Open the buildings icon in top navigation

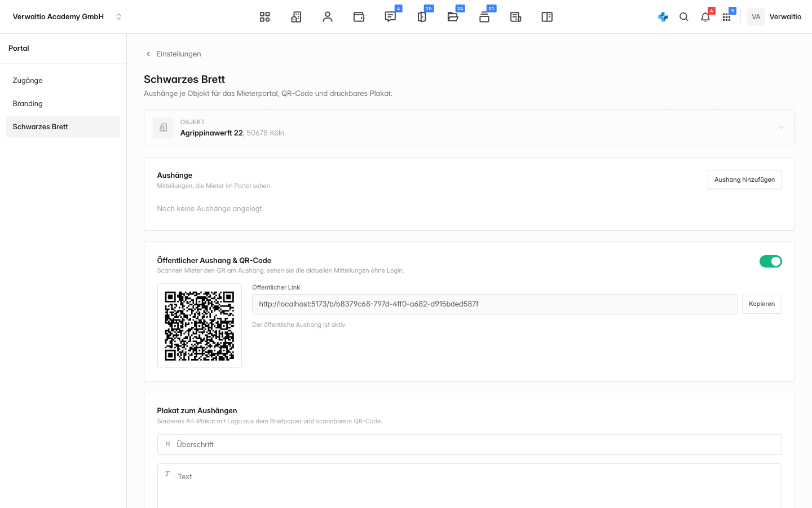coord(296,17)
